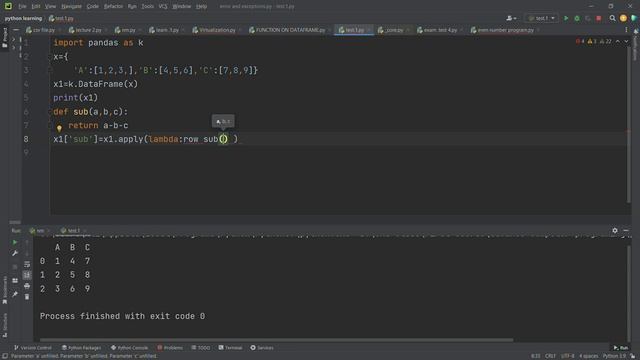Start debugging with the bug icon

(577, 18)
